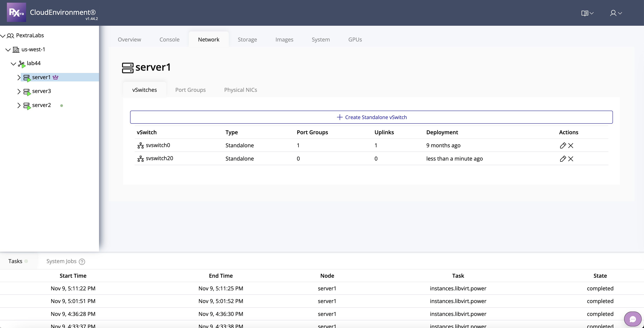
Task: Collapse the lab44 cluster in the sidebar
Action: click(x=14, y=63)
